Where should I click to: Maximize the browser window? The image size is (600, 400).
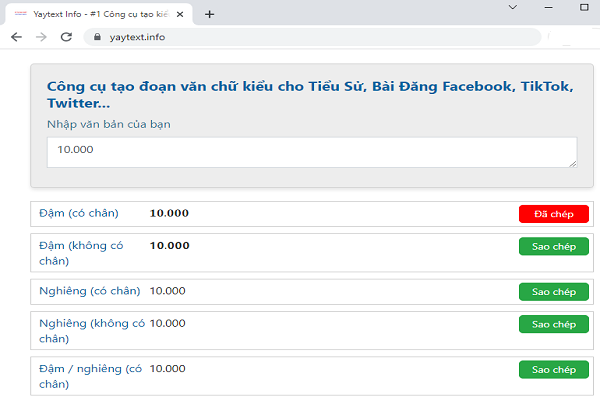584,7
